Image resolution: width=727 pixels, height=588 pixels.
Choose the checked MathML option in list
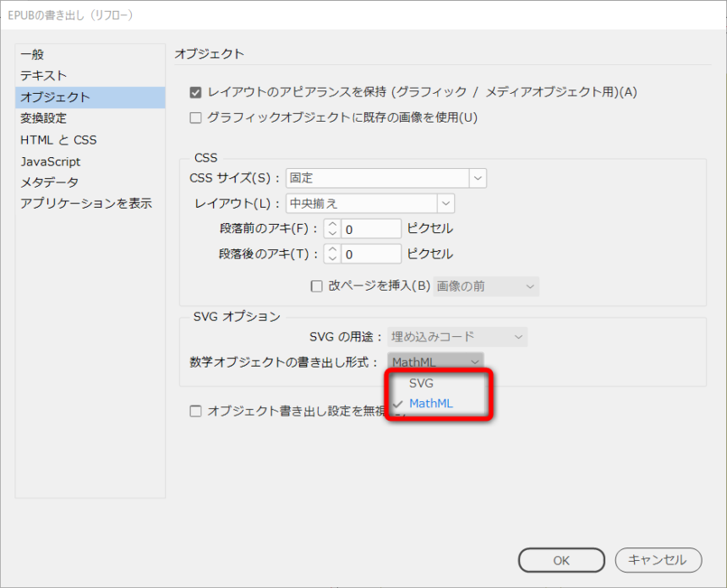[430, 404]
